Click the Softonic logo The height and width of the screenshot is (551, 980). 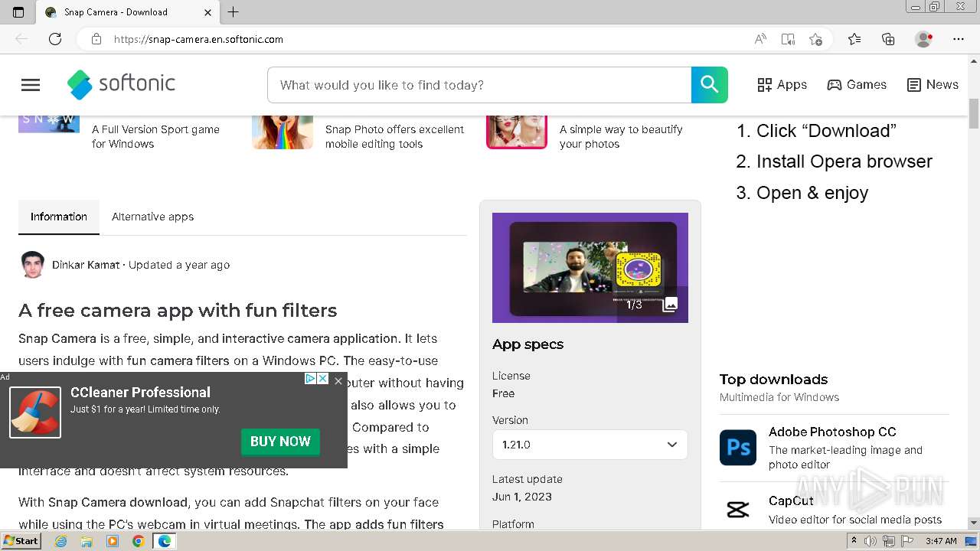coord(121,84)
